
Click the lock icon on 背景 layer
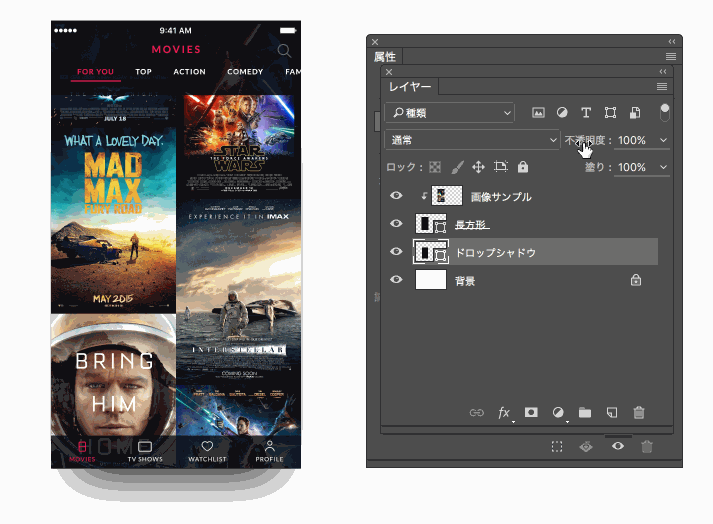pos(636,280)
